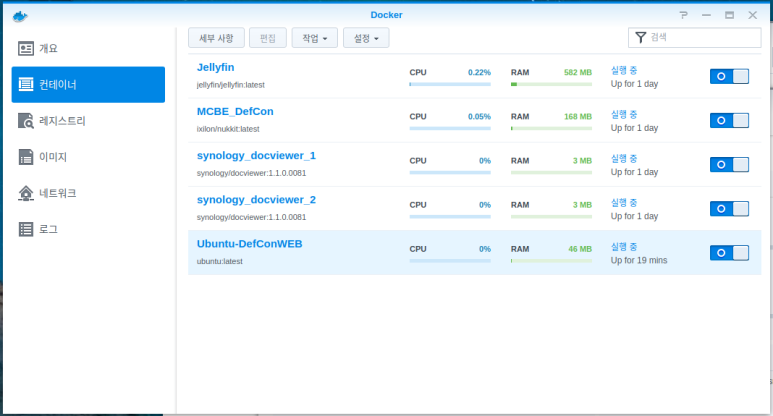Toggle off the Jellyfin container switch
The width and height of the screenshot is (773, 416).
729,76
